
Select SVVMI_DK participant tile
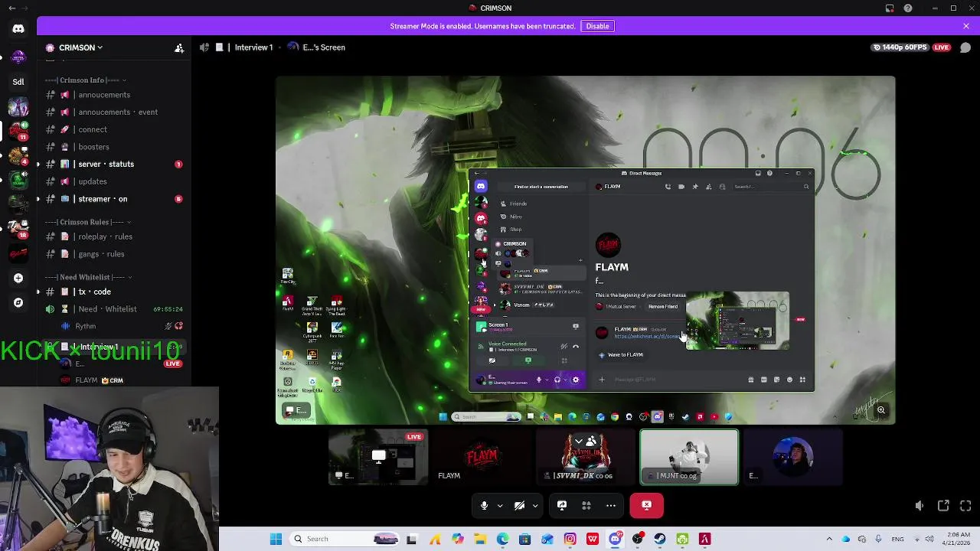585,458
